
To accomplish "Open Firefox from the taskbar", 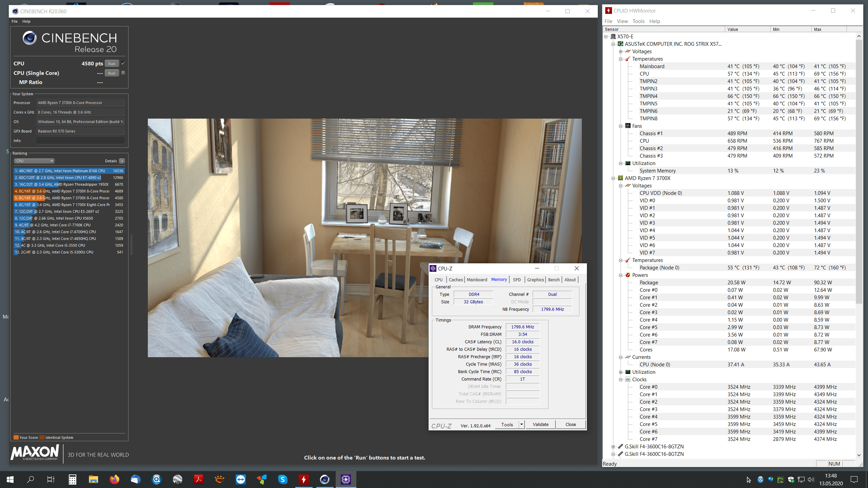I will pos(114,479).
